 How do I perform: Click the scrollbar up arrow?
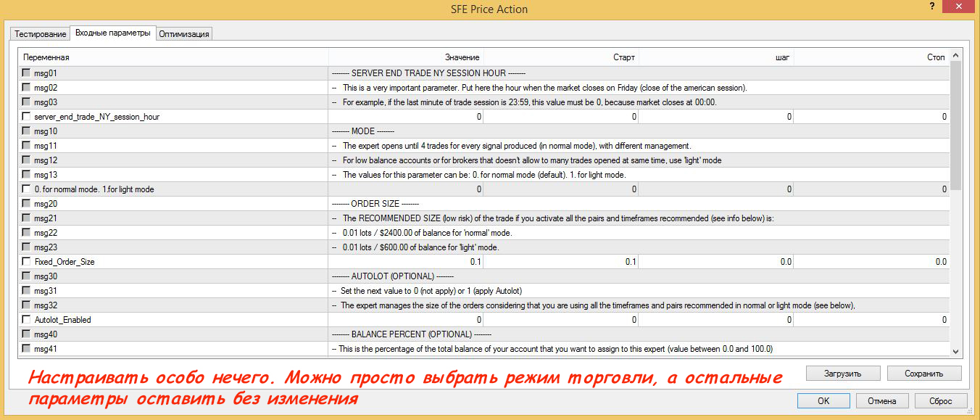pos(955,55)
